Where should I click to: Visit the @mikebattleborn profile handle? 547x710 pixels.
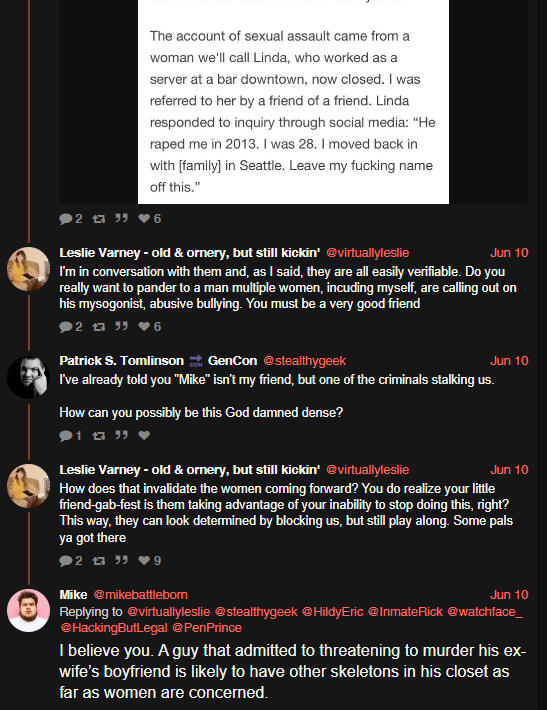pyautogui.click(x=140, y=595)
